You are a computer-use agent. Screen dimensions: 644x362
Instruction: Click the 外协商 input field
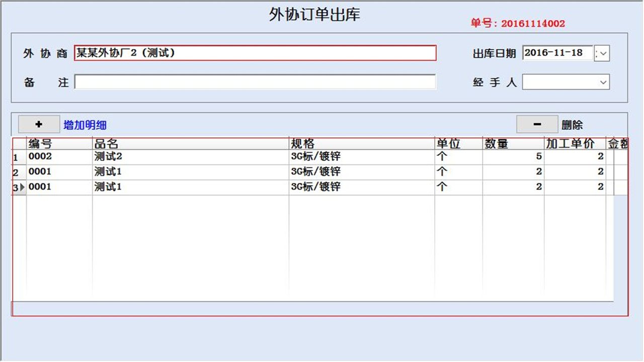click(252, 53)
